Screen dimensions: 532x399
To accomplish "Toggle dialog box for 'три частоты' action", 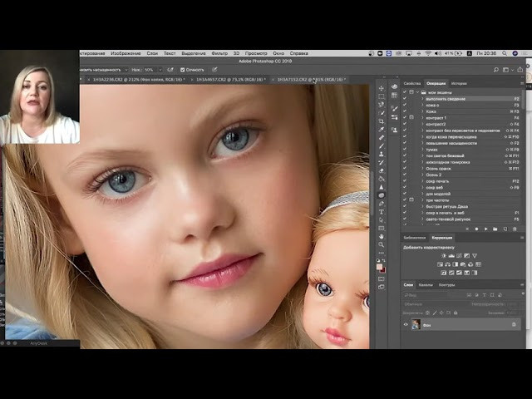I will pos(411,200).
